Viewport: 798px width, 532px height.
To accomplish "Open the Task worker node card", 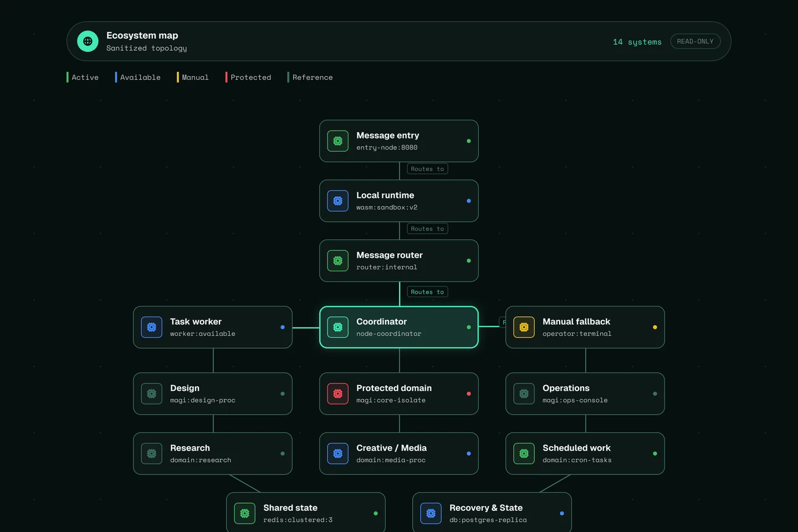I will click(213, 327).
